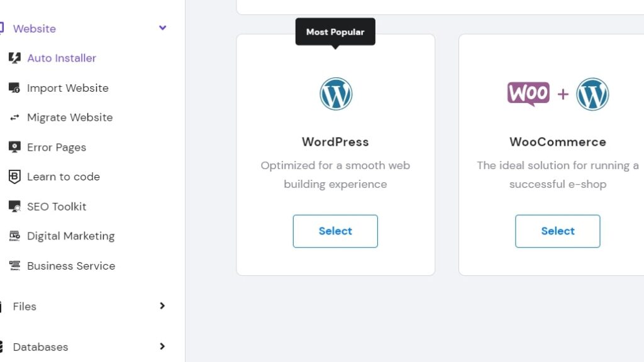This screenshot has width=644, height=362.
Task: Click the Auto Installer lightning icon
Action: pyautogui.click(x=14, y=58)
